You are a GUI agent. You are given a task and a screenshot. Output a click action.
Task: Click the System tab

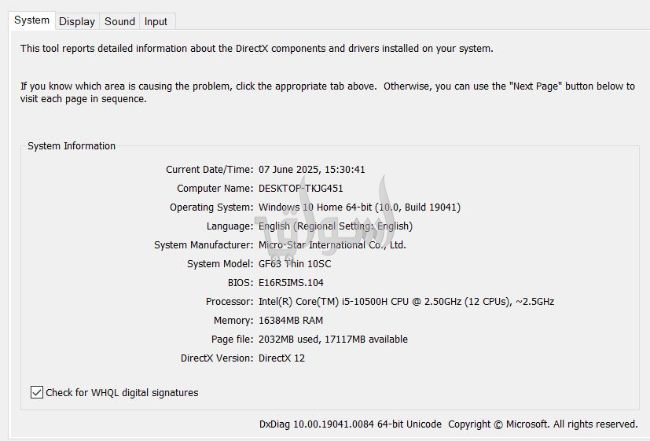coord(32,20)
